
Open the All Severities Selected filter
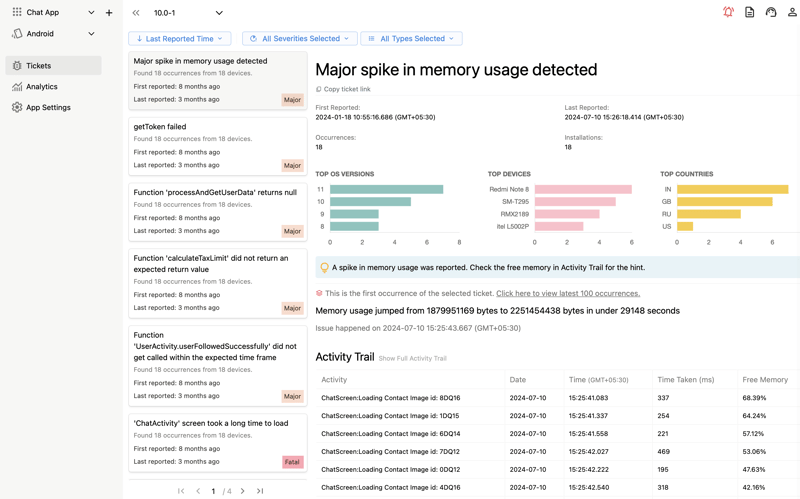click(299, 39)
